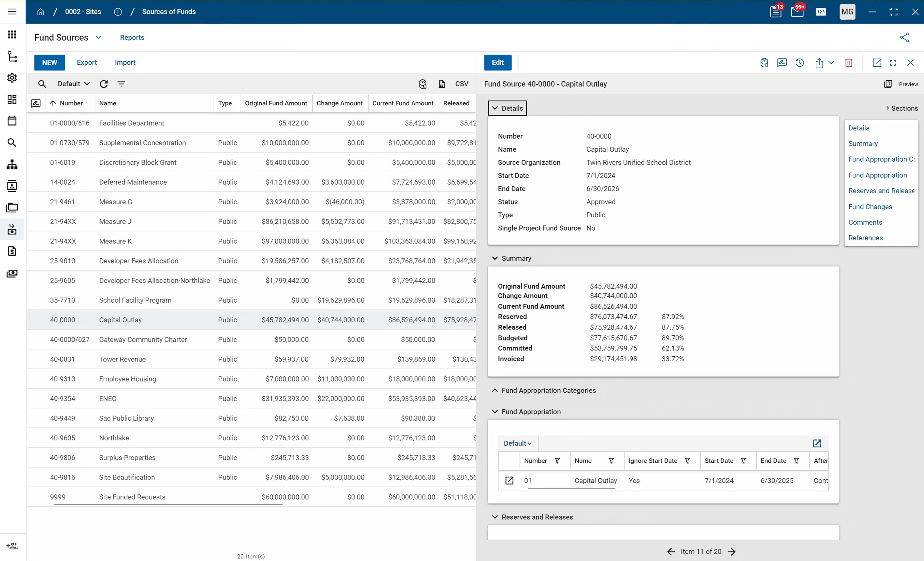This screenshot has height=561, width=924.
Task: Open the list filter icon
Action: pos(121,84)
